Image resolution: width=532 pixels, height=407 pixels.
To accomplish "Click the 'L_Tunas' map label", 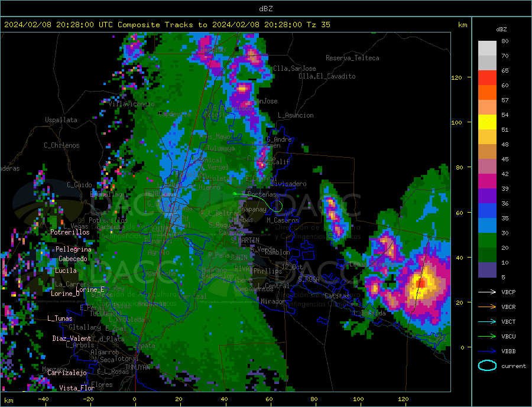I will tap(60, 318).
